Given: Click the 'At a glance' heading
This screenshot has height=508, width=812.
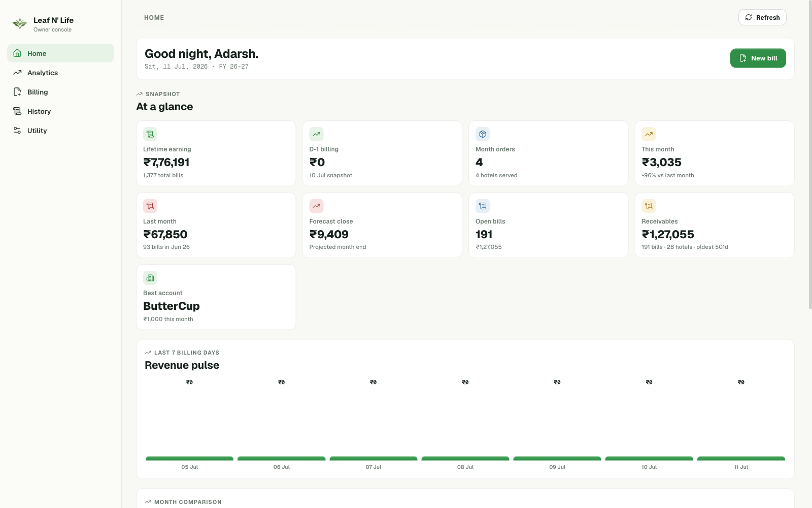Looking at the screenshot, I should 164,107.
